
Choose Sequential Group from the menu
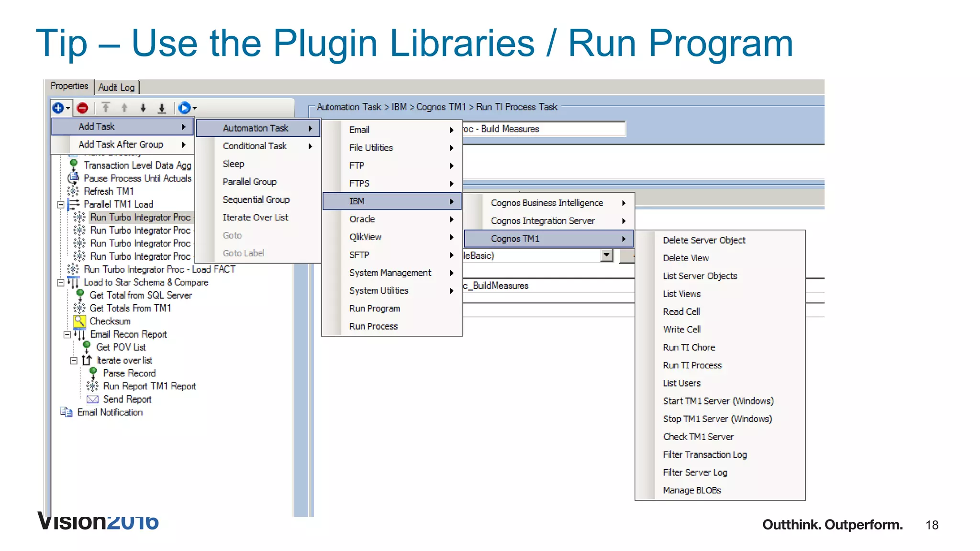[x=258, y=199]
